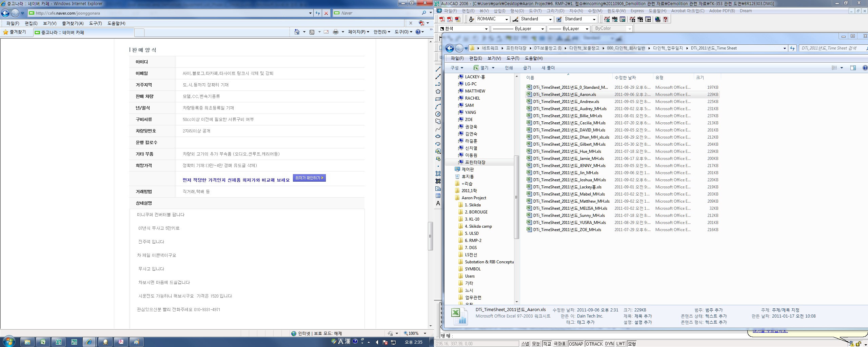Select the AutoCAD Circle draw tool
The width and height of the screenshot is (868, 347).
point(438,114)
